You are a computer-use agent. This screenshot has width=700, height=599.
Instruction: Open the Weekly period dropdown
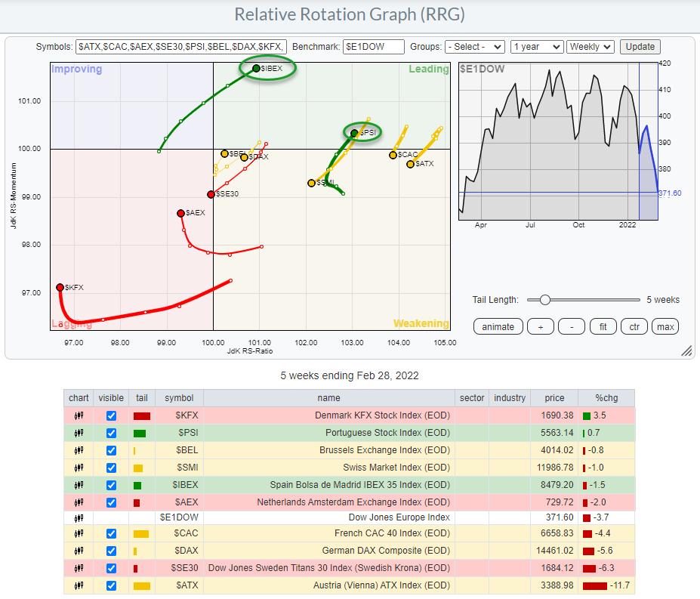[590, 47]
